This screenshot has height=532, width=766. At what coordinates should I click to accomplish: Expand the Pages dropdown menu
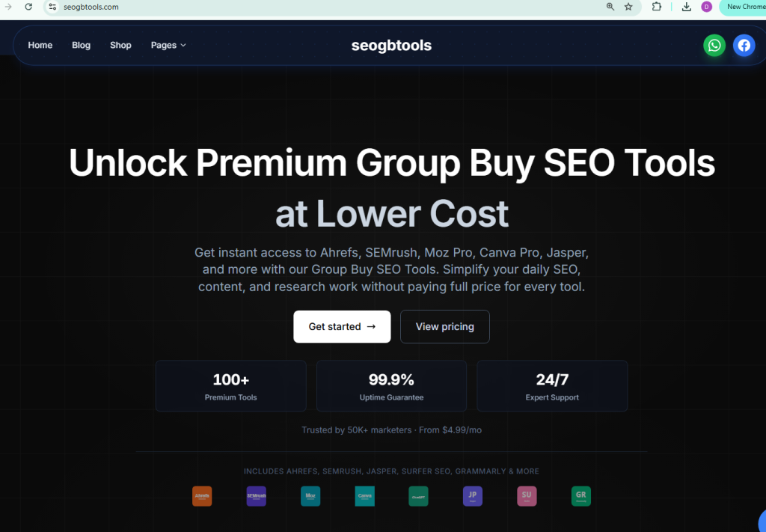pyautogui.click(x=168, y=46)
